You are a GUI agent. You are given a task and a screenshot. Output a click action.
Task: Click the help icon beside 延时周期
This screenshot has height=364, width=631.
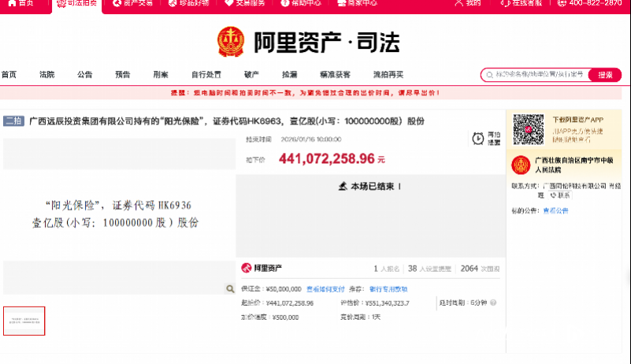pyautogui.click(x=495, y=303)
